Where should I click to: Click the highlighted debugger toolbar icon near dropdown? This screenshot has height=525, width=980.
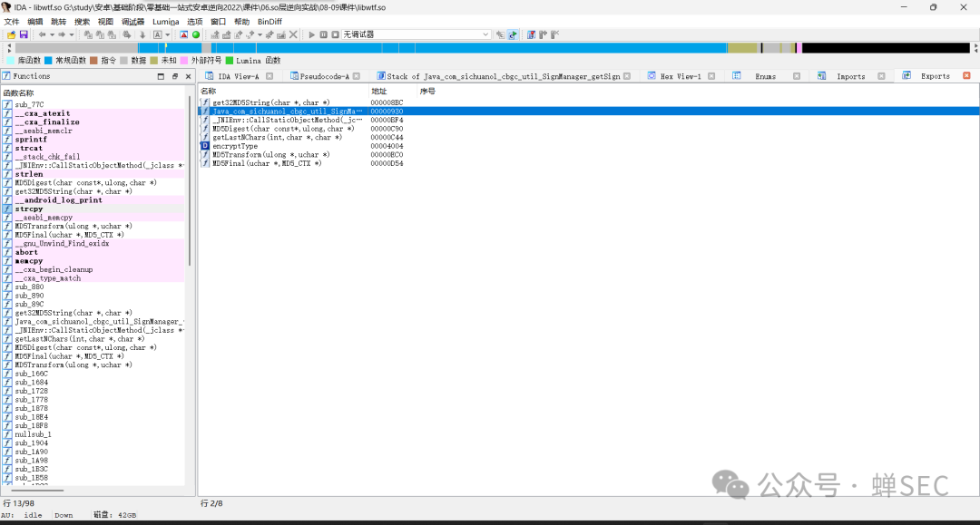tap(513, 35)
